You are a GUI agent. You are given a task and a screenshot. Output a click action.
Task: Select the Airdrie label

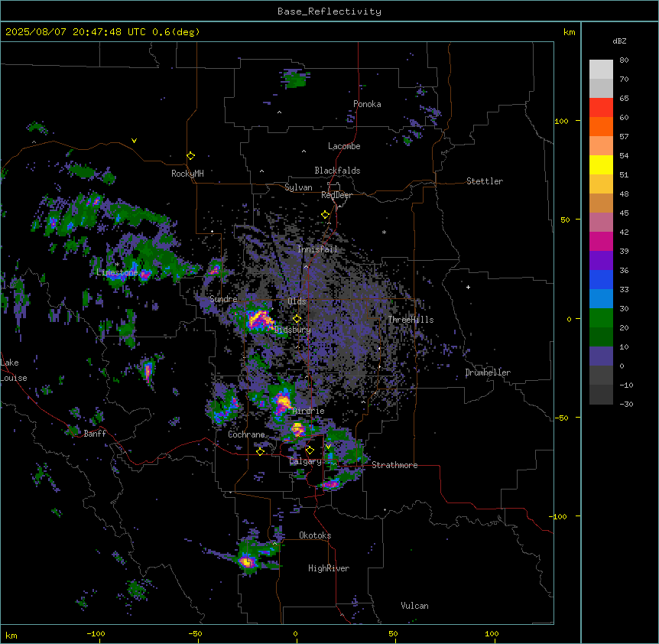309,411
